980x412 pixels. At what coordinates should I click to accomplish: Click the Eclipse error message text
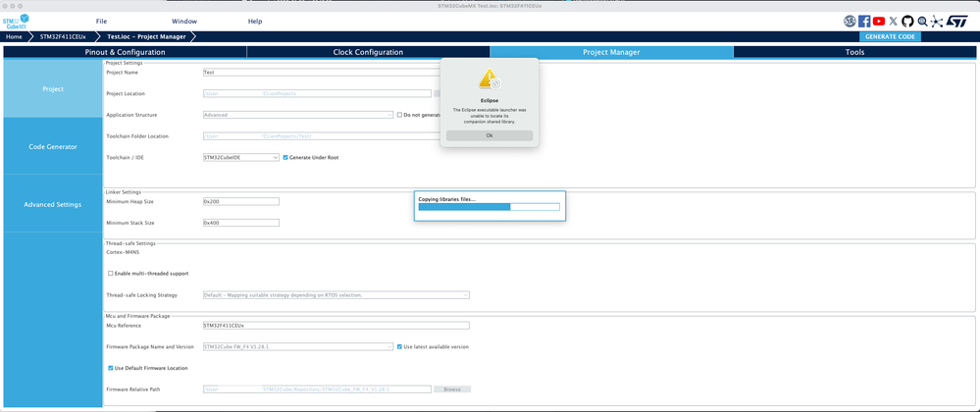pyautogui.click(x=490, y=115)
